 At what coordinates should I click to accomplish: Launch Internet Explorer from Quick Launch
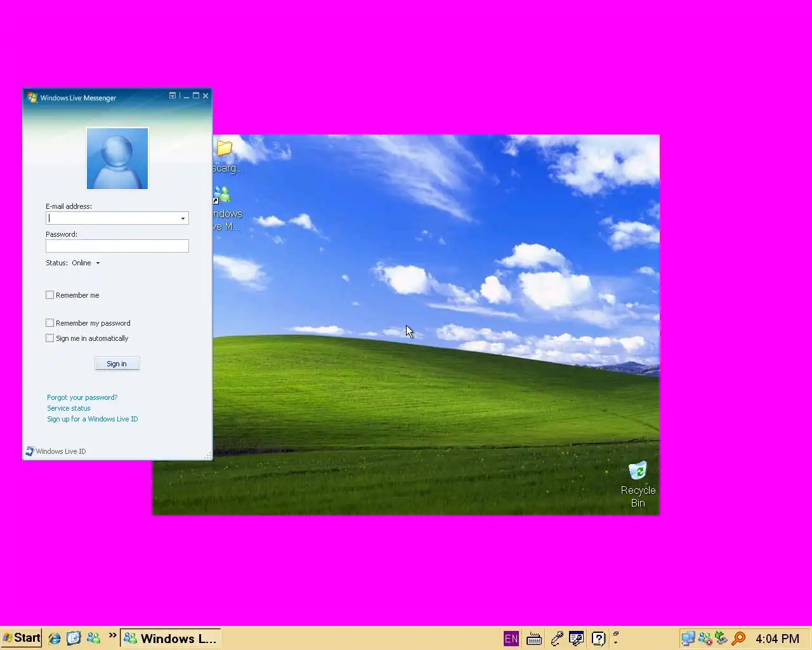(x=55, y=638)
